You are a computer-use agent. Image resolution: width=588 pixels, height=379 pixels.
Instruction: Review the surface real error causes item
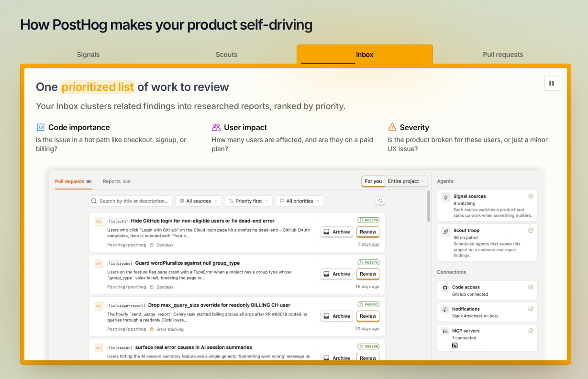(368, 357)
